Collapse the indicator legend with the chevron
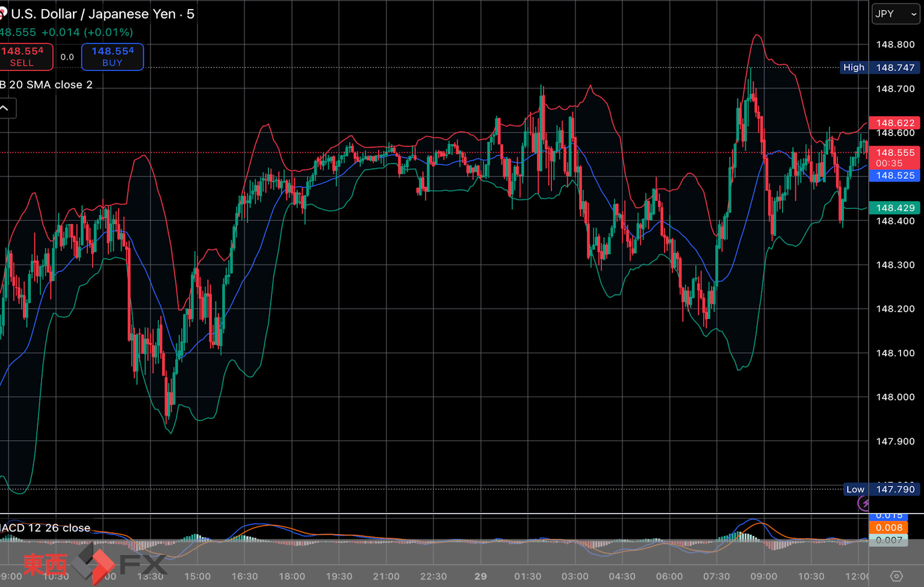 tap(5, 108)
